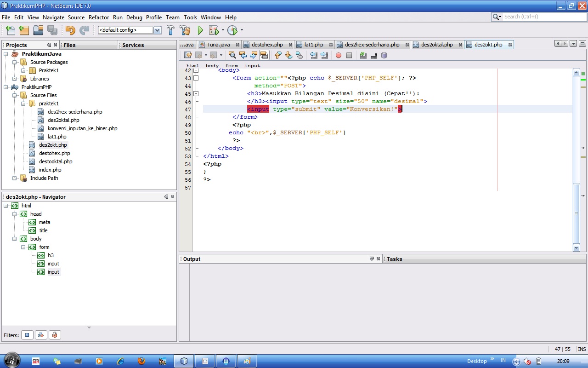The image size is (588, 368).
Task: Click the Last Edit editor toolbar icon
Action: click(x=188, y=55)
